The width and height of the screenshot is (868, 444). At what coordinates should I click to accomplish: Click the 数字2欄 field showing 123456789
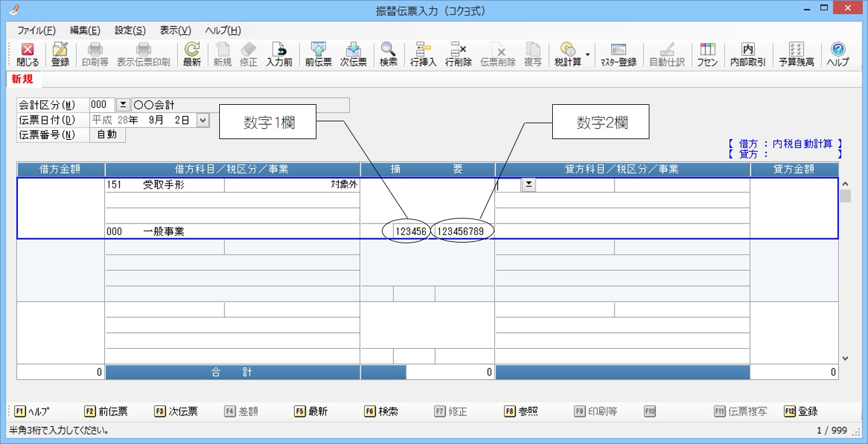click(x=462, y=232)
